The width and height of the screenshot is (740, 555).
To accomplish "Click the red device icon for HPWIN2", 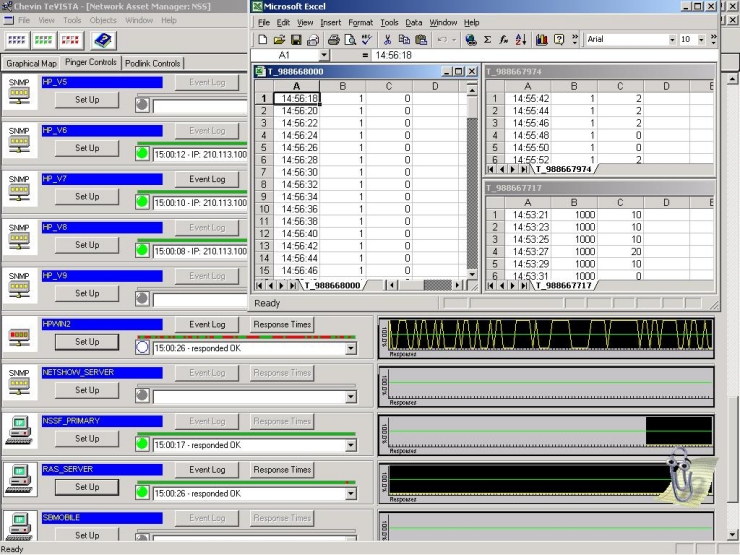I will pos(19,336).
